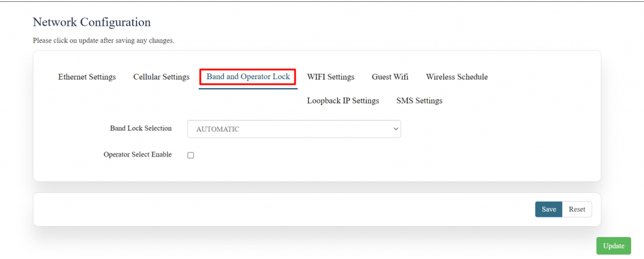The height and width of the screenshot is (259, 644).
Task: Click the Band Lock Selection label
Action: pos(140,128)
